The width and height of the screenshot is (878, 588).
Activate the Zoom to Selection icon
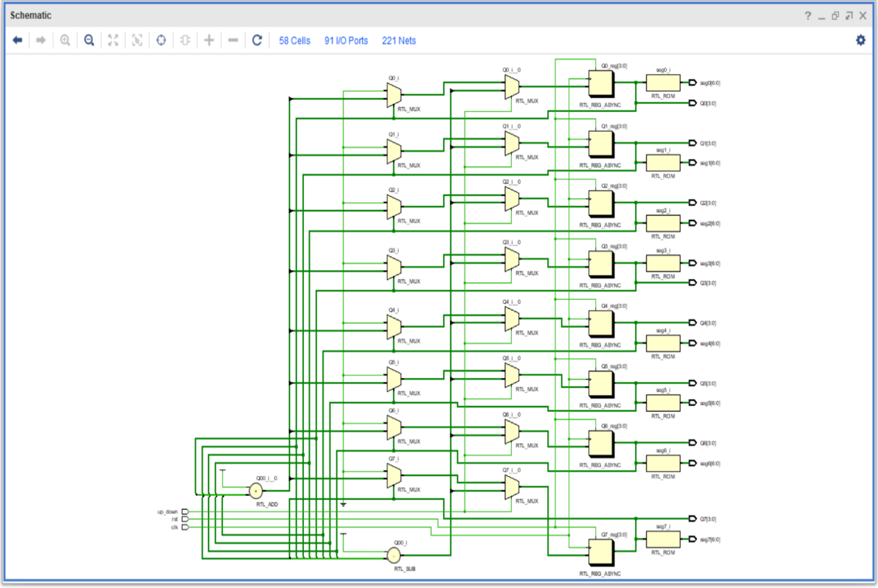[136, 40]
